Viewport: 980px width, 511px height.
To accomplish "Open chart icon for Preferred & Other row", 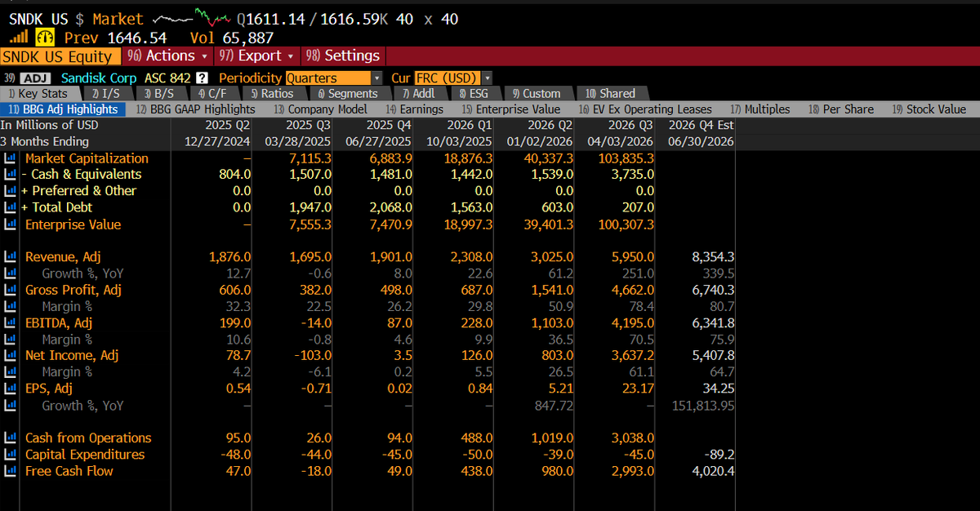I will (11, 191).
